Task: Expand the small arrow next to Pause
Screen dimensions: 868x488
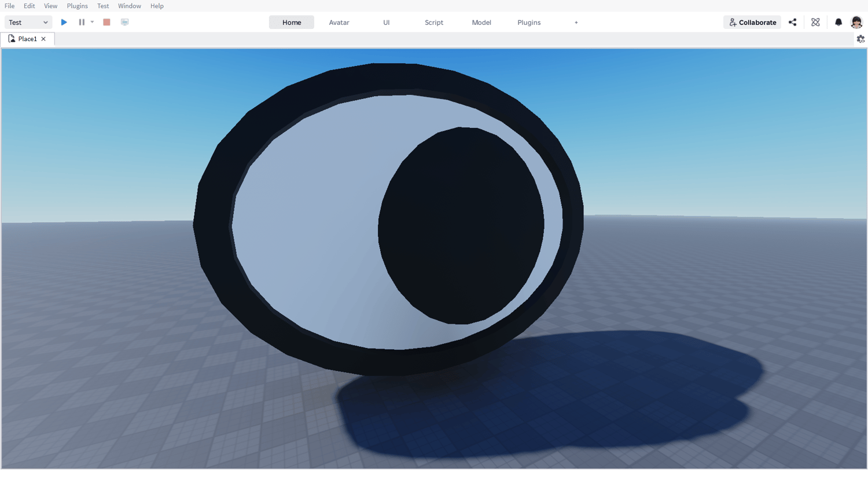Action: click(92, 22)
